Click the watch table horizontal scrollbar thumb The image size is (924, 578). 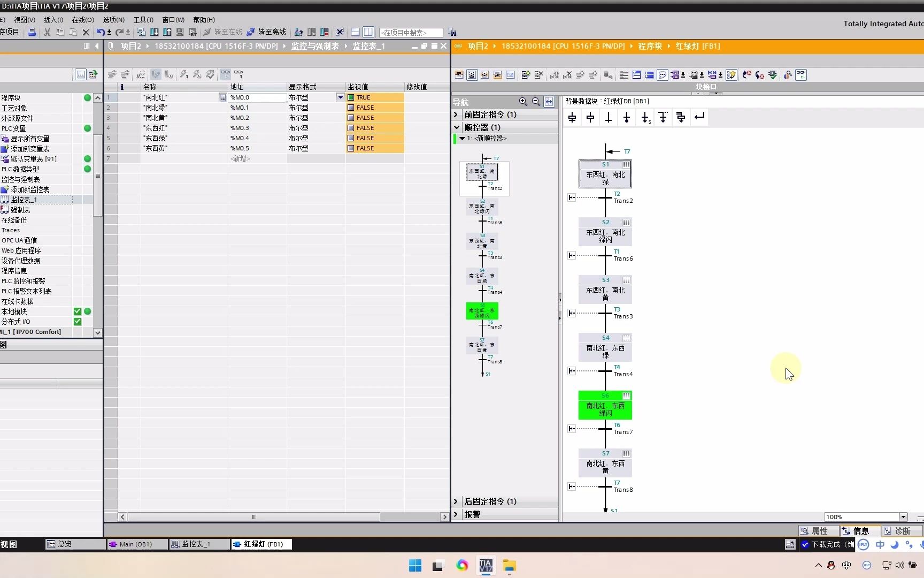point(254,517)
